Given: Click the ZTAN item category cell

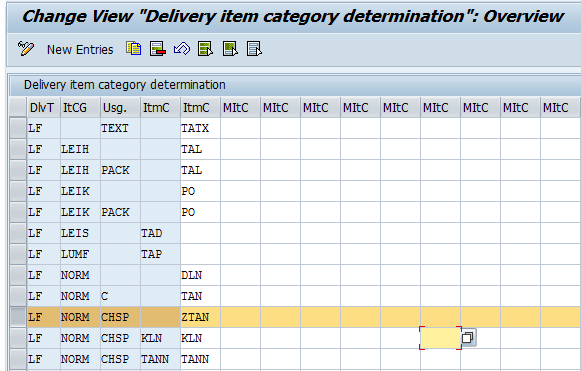Looking at the screenshot, I should [x=200, y=317].
